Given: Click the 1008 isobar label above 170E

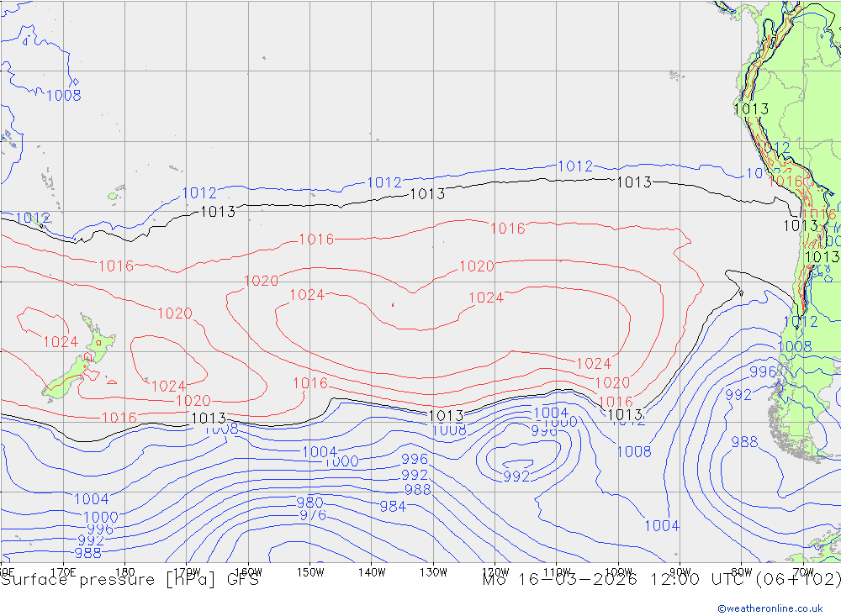Looking at the screenshot, I should coord(64,96).
